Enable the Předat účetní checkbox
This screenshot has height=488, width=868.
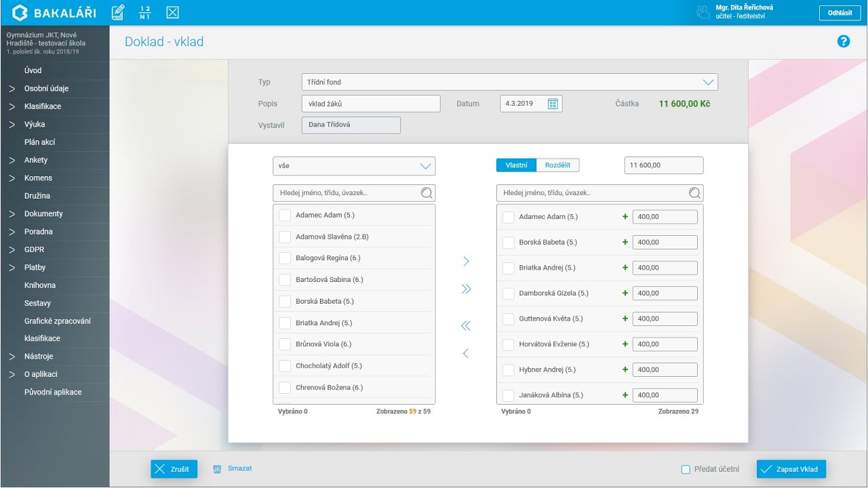coord(686,469)
